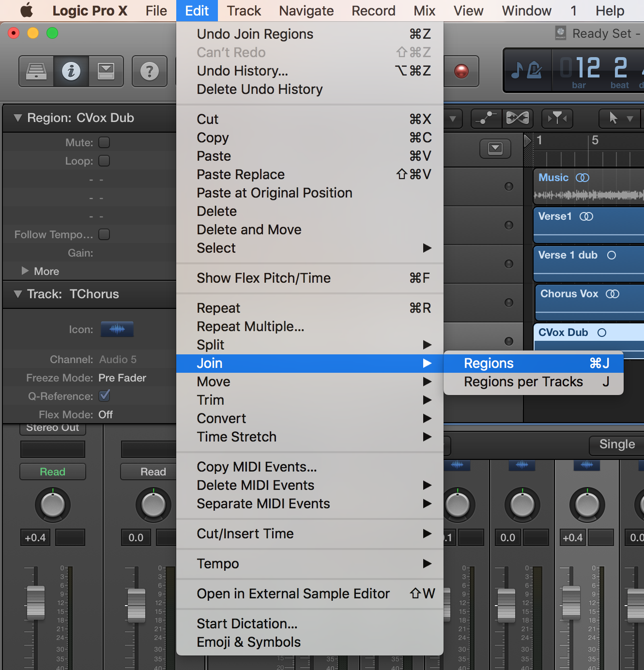The width and height of the screenshot is (644, 670).
Task: Click the volume fader under +0.4 leftmost channel
Action: click(x=35, y=602)
